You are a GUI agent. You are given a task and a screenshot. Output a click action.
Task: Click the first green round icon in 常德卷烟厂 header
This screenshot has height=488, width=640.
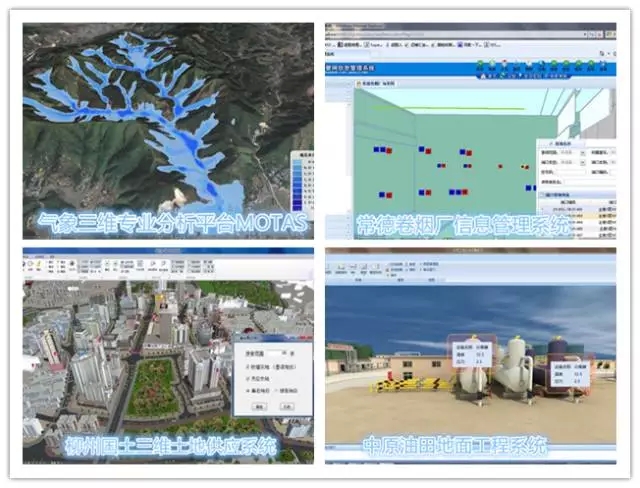[x=480, y=65]
